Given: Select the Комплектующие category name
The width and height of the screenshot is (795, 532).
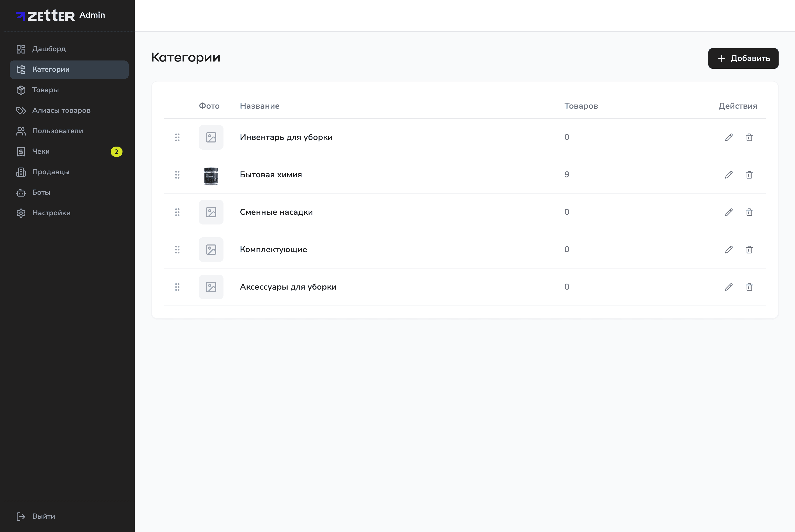Looking at the screenshot, I should pos(273,249).
